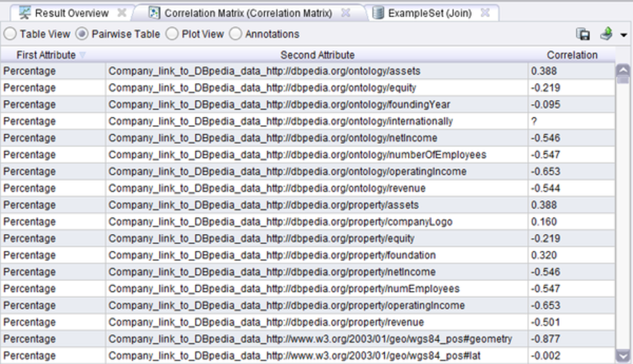Select the property/numEmployees attribute cell
Image resolution: width=633 pixels, height=364 pixels.
[x=317, y=289]
